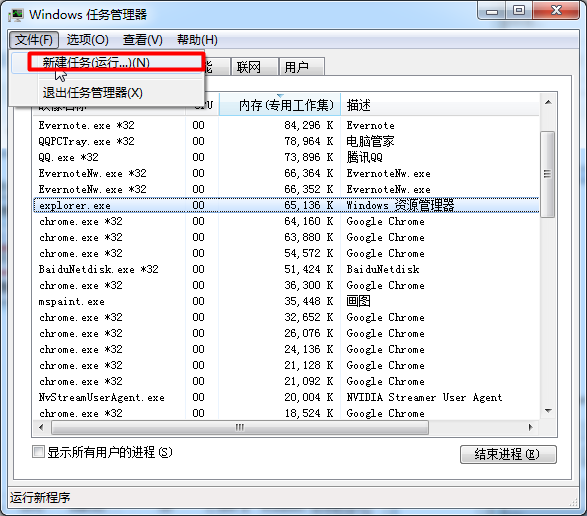The image size is (587, 516).
Task: Click the horizontal scrollbar thumb
Action: point(240,427)
